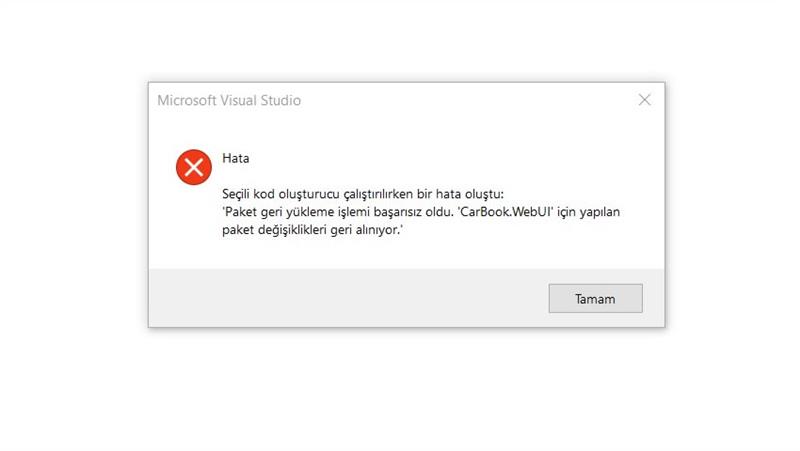This screenshot has width=800, height=451.
Task: Click the 'CarBook.WebUI' project name
Action: [x=505, y=212]
